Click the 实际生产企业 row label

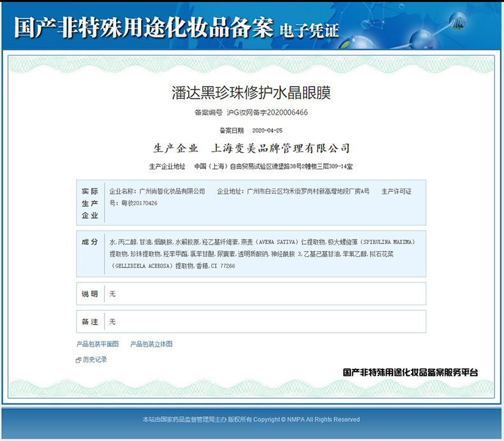pos(90,203)
